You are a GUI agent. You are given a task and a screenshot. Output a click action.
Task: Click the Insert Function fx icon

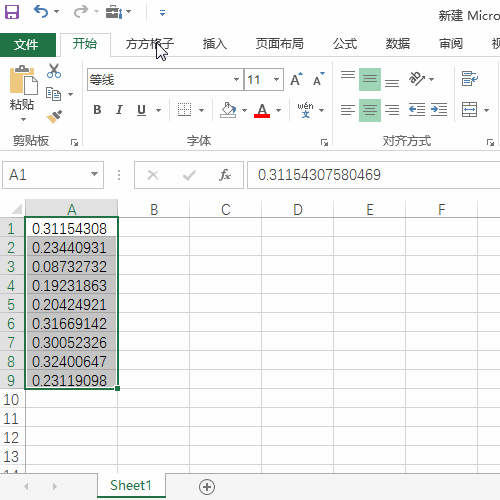225,175
